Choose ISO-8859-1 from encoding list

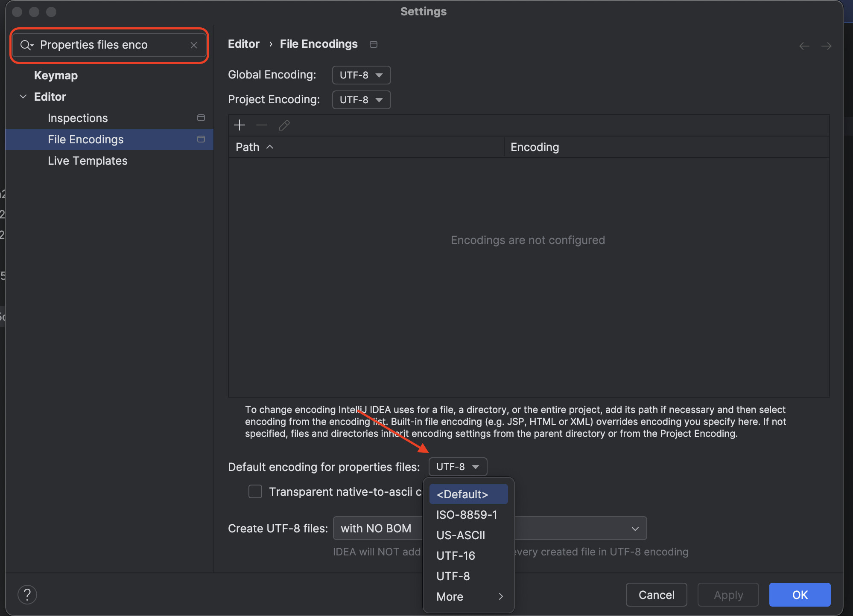[x=468, y=514]
